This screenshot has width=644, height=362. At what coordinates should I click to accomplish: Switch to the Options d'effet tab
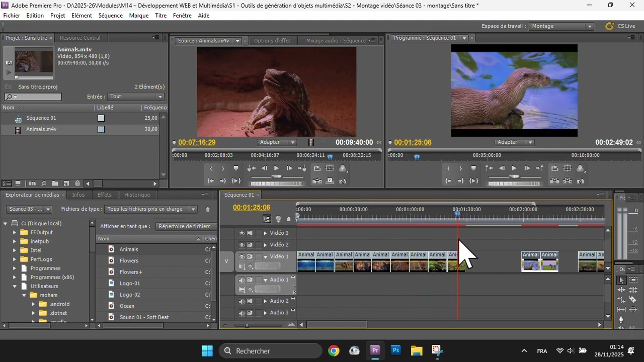click(272, 41)
